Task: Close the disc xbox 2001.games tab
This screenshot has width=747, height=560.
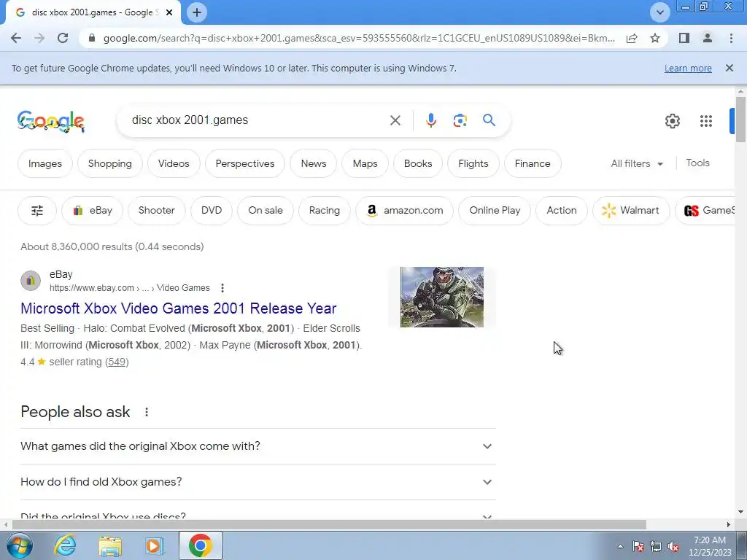Action: (x=169, y=12)
